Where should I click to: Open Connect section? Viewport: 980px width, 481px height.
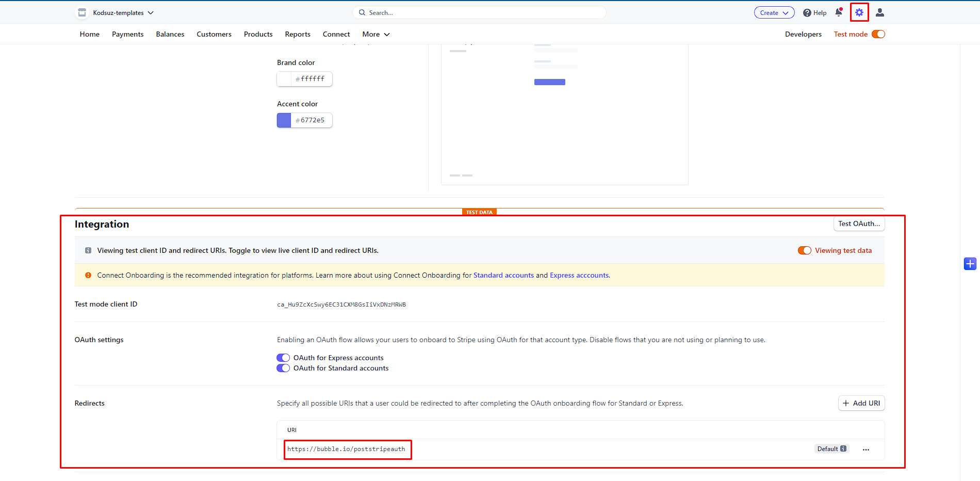336,34
